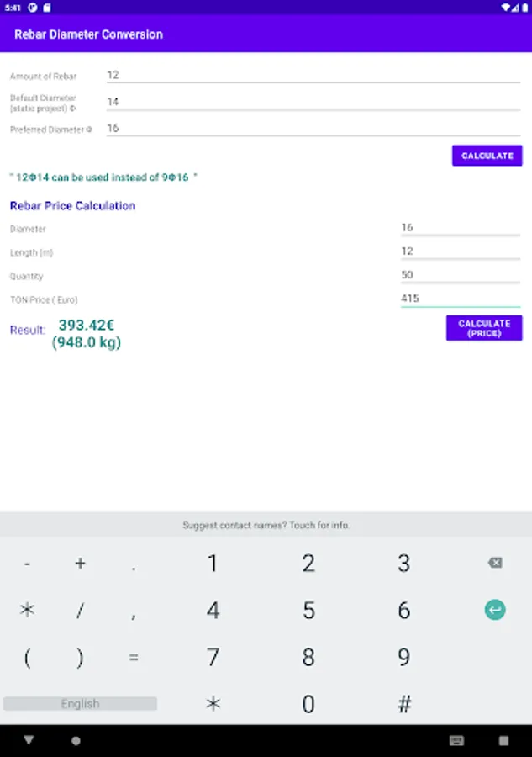This screenshot has height=757, width=532.
Task: Edit the Length (m) field
Action: coord(460,251)
